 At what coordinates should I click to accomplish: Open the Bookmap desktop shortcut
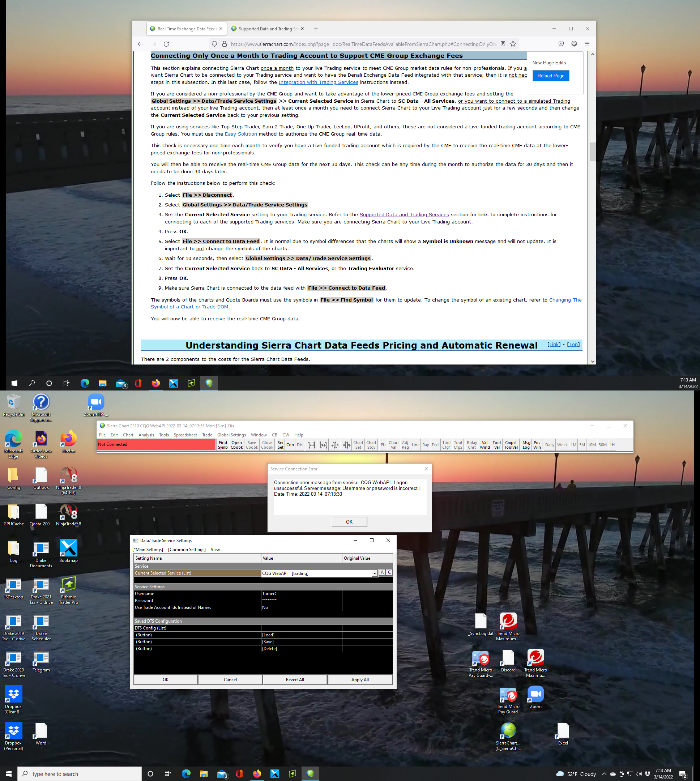click(x=68, y=551)
